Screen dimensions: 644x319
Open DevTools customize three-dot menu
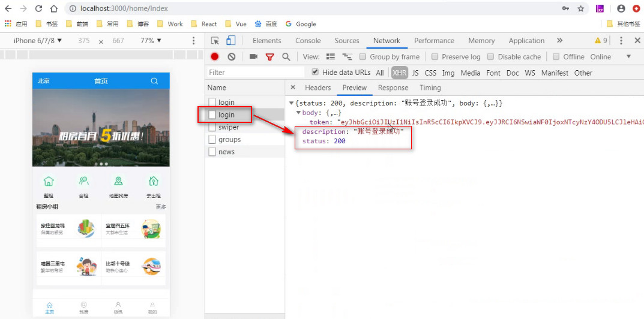tap(621, 40)
